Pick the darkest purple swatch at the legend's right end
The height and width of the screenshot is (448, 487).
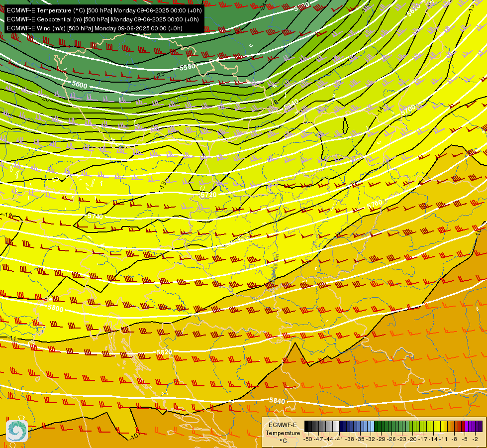pos(481,427)
